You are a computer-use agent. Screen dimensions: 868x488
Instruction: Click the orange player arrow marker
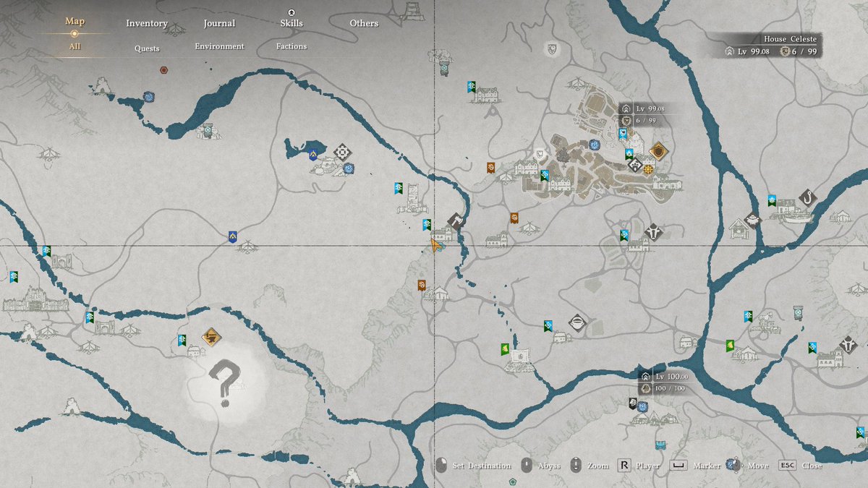tap(437, 246)
